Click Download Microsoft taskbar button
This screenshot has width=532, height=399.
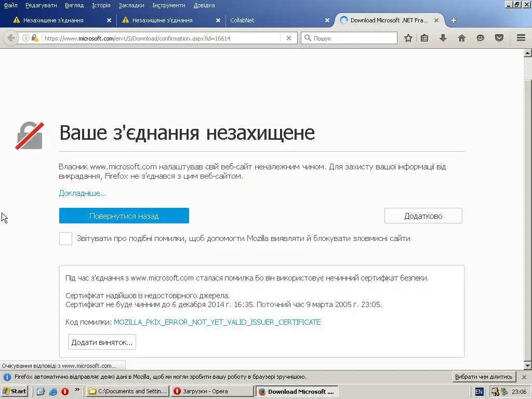click(x=297, y=391)
